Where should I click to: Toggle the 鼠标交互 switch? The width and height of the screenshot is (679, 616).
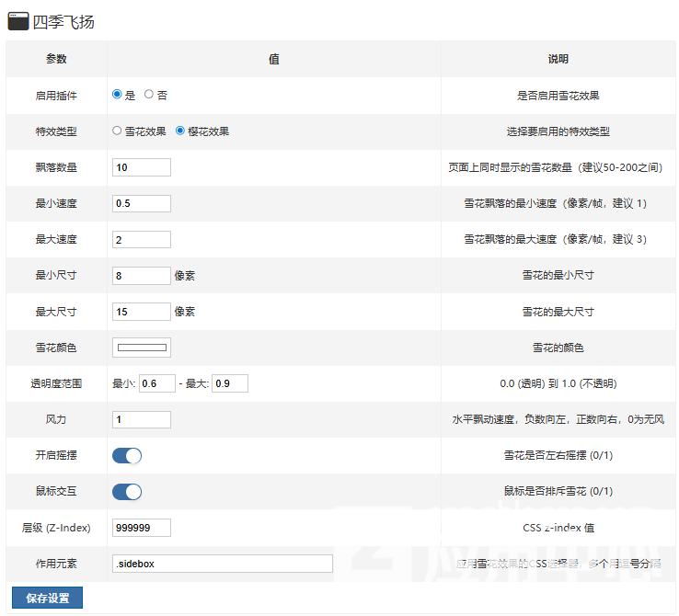point(127,491)
